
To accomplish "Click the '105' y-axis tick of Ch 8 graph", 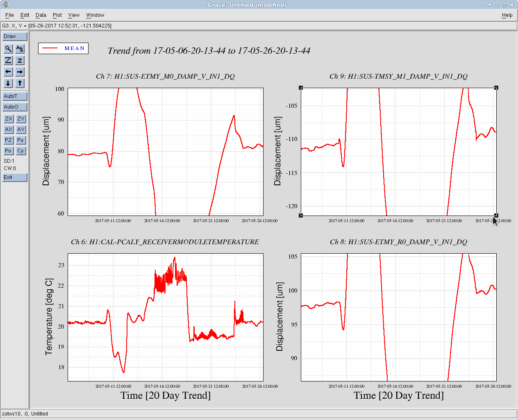I will pyautogui.click(x=293, y=257).
